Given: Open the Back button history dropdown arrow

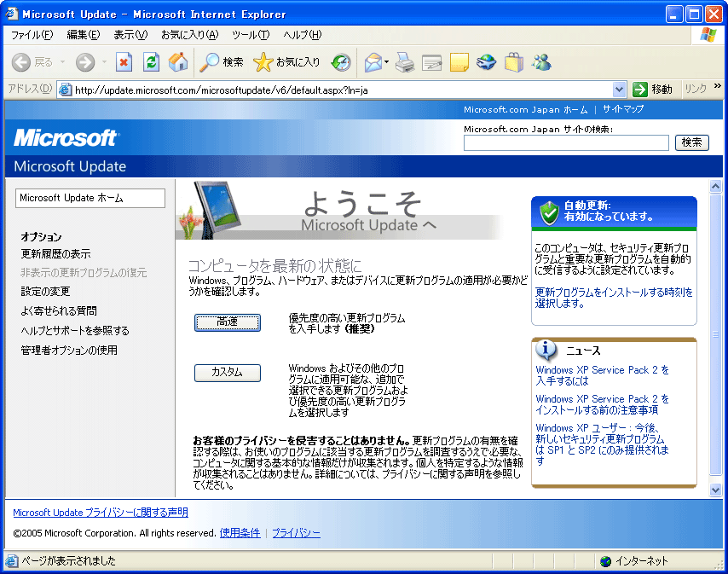Looking at the screenshot, I should tap(62, 61).
